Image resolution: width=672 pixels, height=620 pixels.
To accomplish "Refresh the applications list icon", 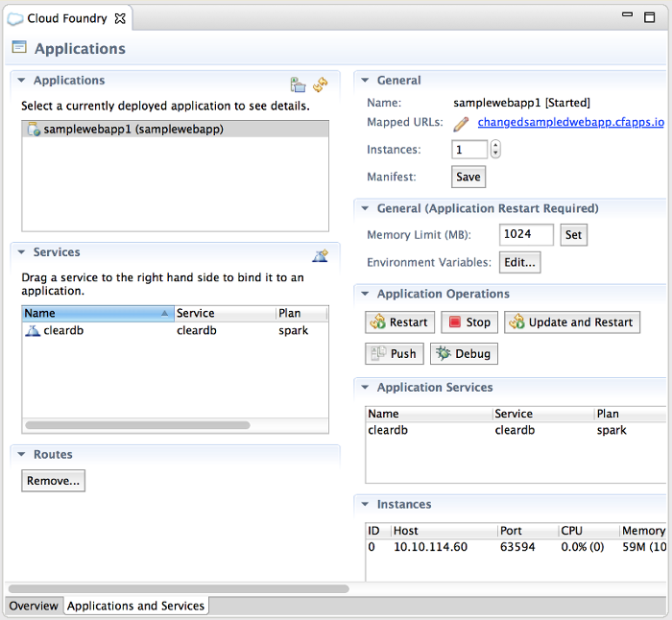I will [320, 84].
